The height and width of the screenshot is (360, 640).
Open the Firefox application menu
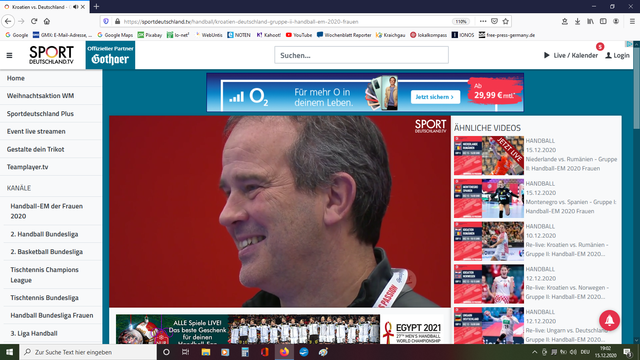[x=632, y=21]
